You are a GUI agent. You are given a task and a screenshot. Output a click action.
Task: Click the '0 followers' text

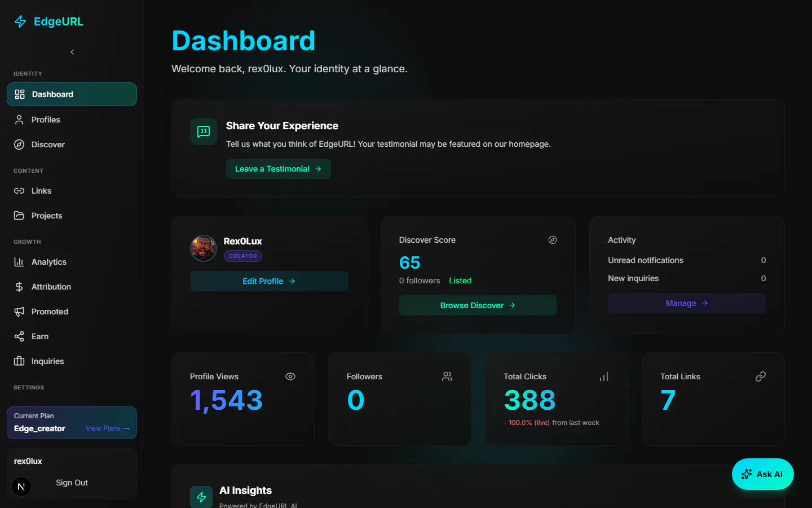(420, 281)
